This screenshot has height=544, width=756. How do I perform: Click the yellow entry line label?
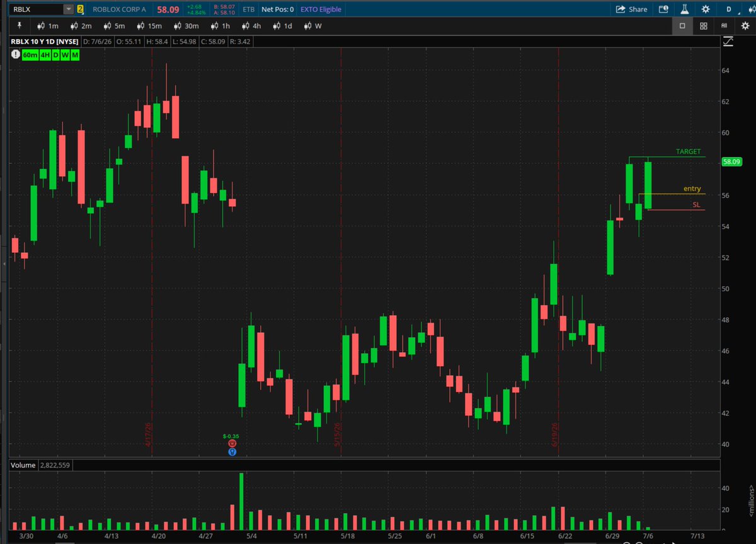pyautogui.click(x=692, y=189)
